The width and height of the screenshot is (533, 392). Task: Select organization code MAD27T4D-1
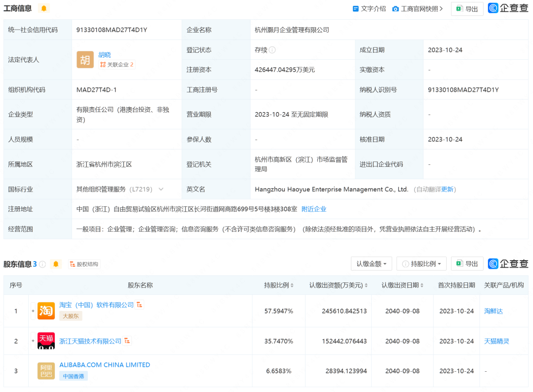pyautogui.click(x=97, y=90)
